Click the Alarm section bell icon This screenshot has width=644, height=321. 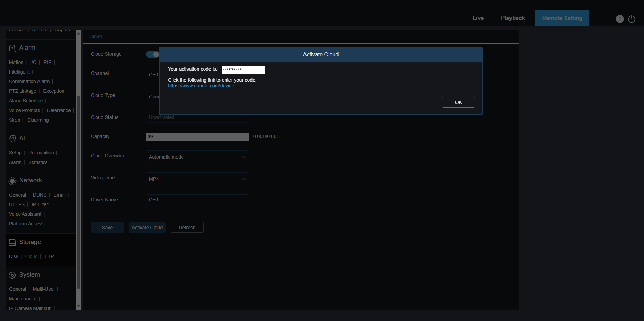pyautogui.click(x=12, y=48)
